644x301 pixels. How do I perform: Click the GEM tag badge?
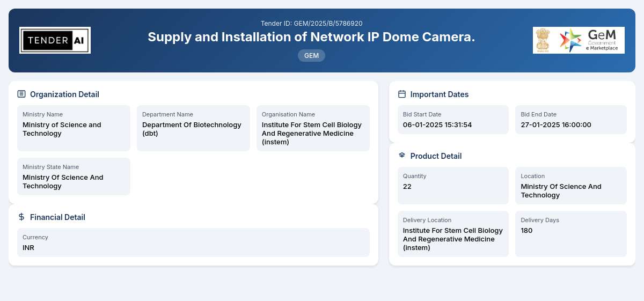tap(311, 55)
